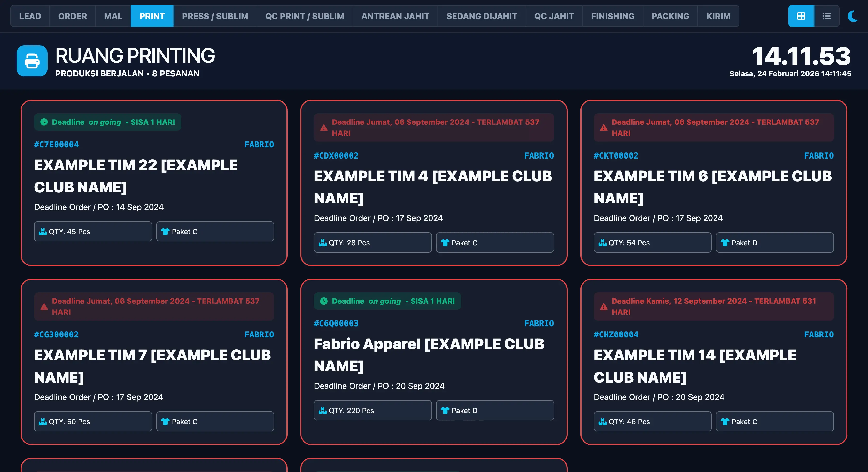Click warning triangle on #CHZ00004 deadline badge
868x472 pixels.
click(603, 306)
